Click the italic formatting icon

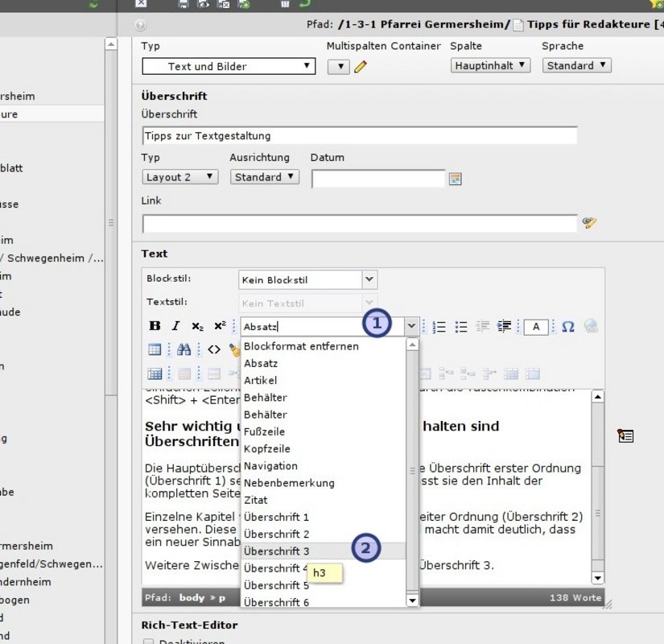(175, 326)
